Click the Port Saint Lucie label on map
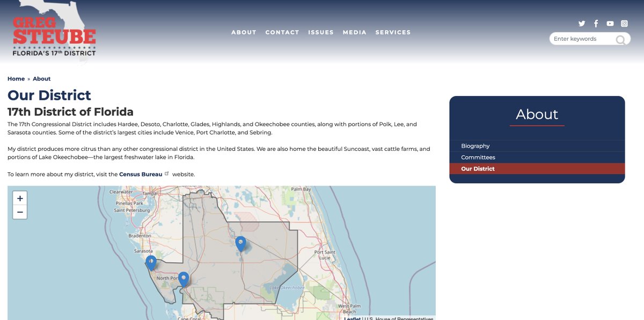The image size is (644, 320). click(x=325, y=254)
